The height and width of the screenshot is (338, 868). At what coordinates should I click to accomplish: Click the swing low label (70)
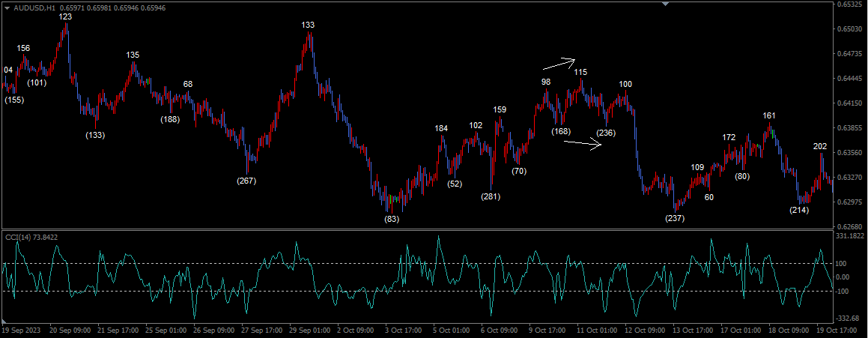click(x=519, y=171)
